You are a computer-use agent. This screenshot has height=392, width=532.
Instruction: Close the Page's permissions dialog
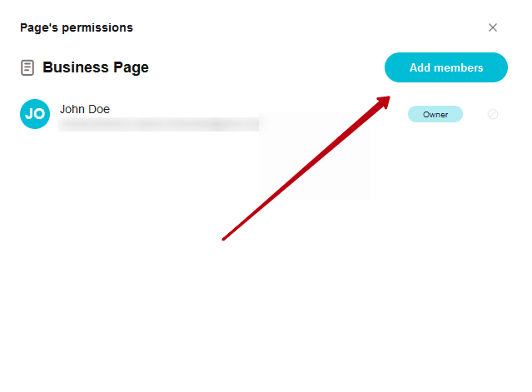click(x=493, y=27)
